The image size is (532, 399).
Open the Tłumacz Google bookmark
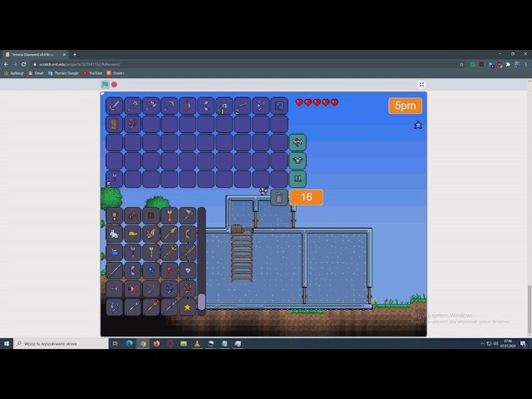[x=63, y=73]
